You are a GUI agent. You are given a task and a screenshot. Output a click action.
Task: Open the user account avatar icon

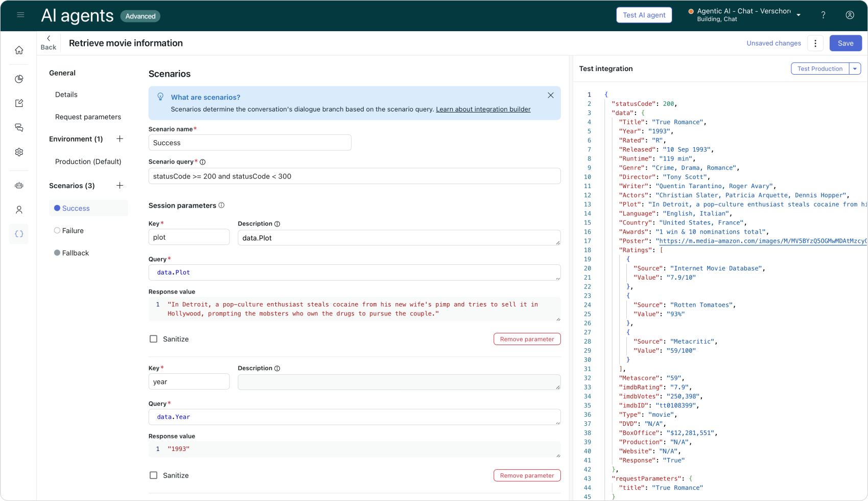(850, 15)
